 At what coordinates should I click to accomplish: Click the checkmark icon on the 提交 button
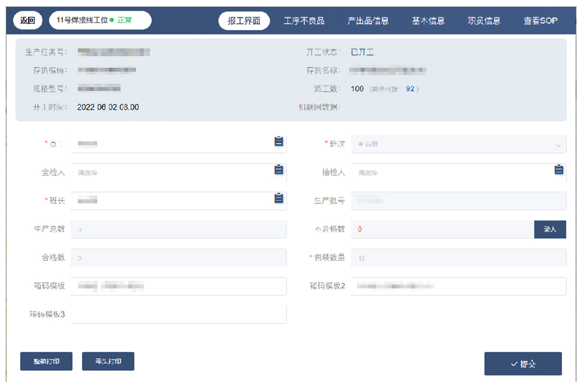pyautogui.click(x=515, y=363)
